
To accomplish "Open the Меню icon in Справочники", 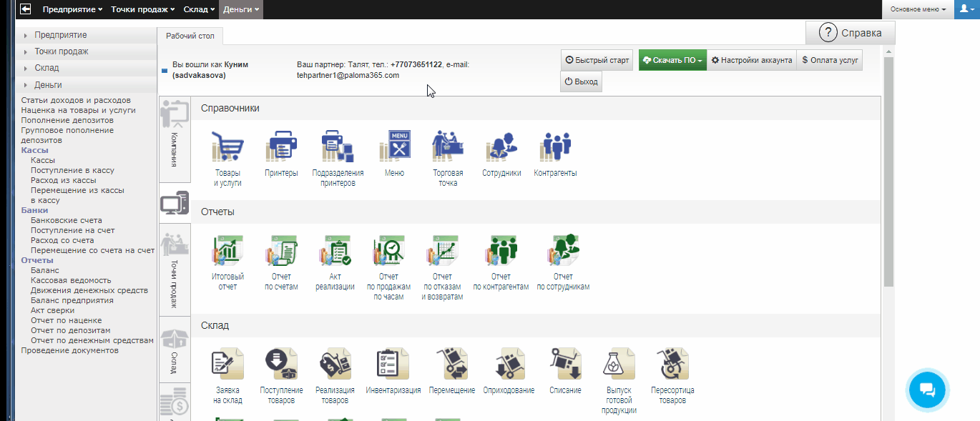I will click(394, 147).
